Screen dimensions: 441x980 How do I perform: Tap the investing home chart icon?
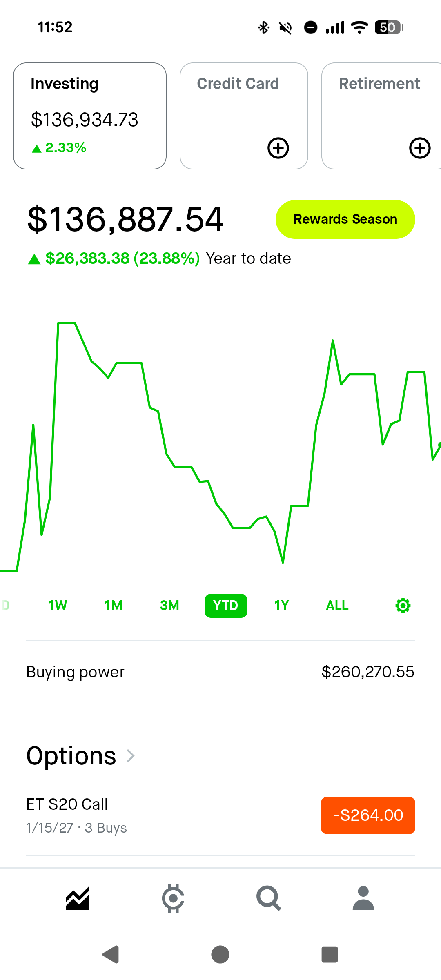[78, 899]
